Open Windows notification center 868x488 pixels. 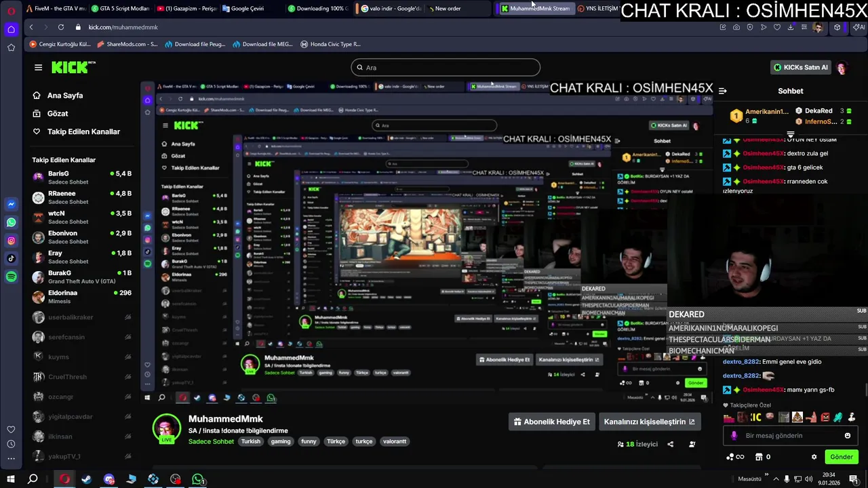853,479
